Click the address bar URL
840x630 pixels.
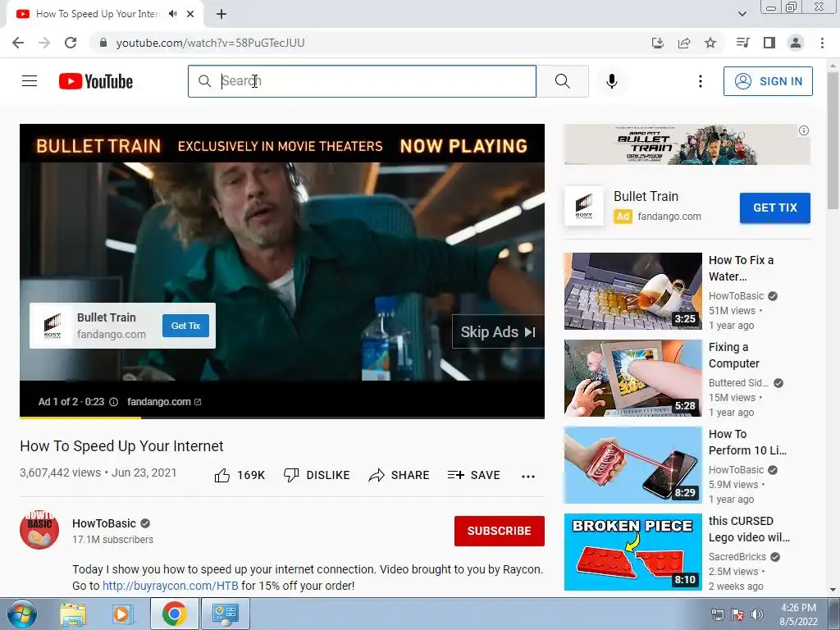point(210,43)
